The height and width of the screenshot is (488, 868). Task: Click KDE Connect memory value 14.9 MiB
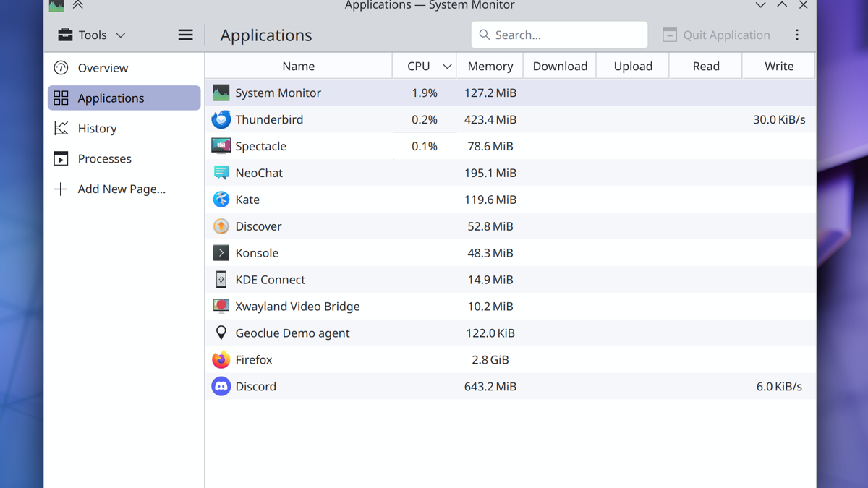coord(490,280)
